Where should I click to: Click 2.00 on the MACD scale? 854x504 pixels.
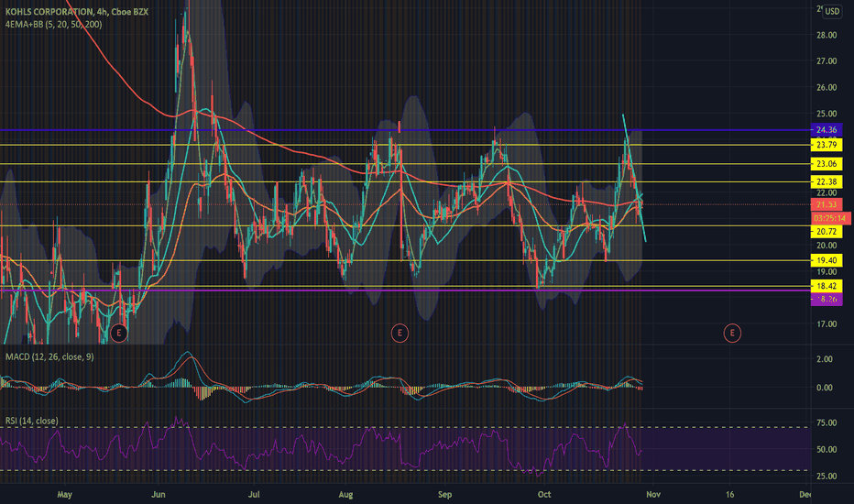tap(825, 359)
